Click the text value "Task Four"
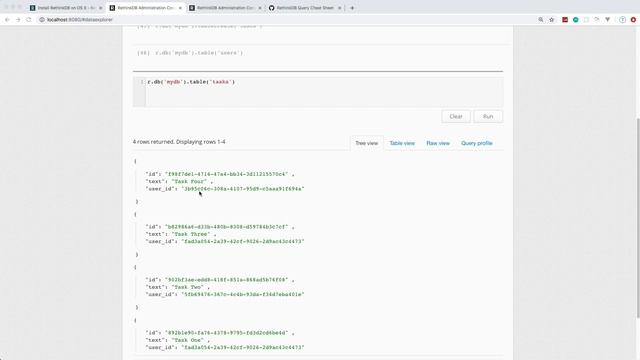The width and height of the screenshot is (640, 360). coord(189,181)
